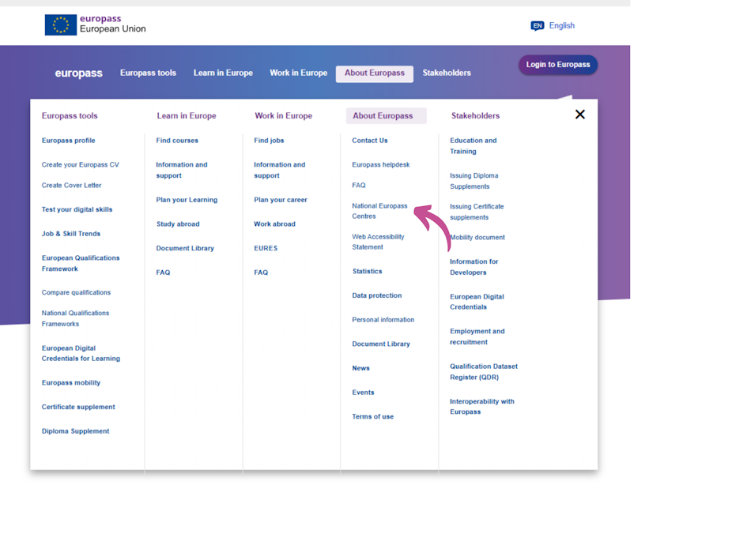Open FAQ under Work in Europe
The image size is (747, 560).
pos(261,272)
